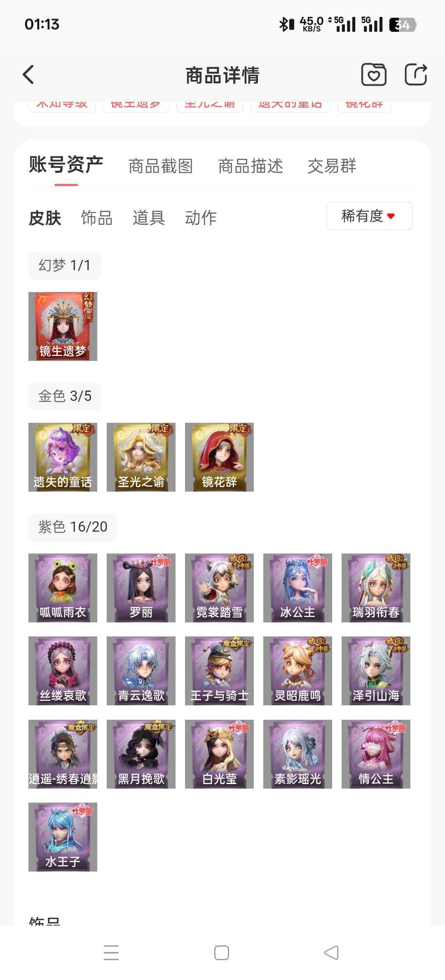Image resolution: width=445 pixels, height=980 pixels.
Task: Open the favorites heart folder icon
Action: tap(374, 75)
